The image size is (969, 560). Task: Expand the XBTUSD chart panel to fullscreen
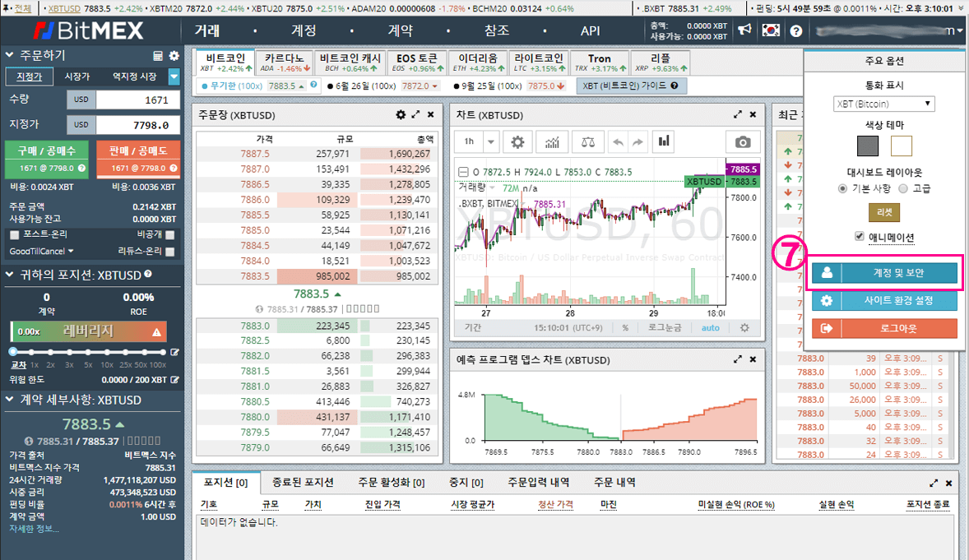[x=737, y=115]
